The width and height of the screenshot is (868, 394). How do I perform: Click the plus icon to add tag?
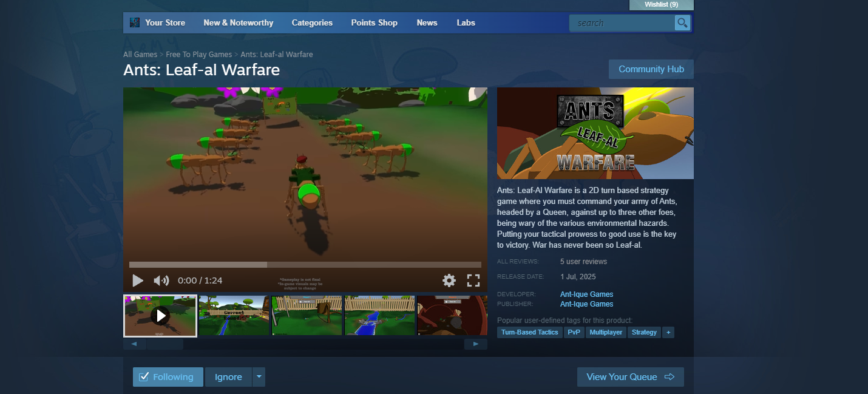click(x=668, y=332)
